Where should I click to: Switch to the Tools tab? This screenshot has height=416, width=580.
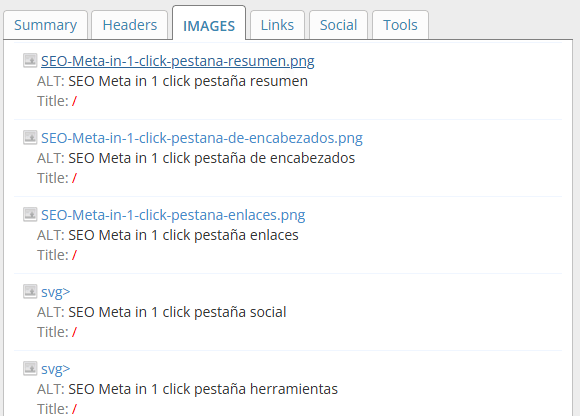[x=400, y=25]
